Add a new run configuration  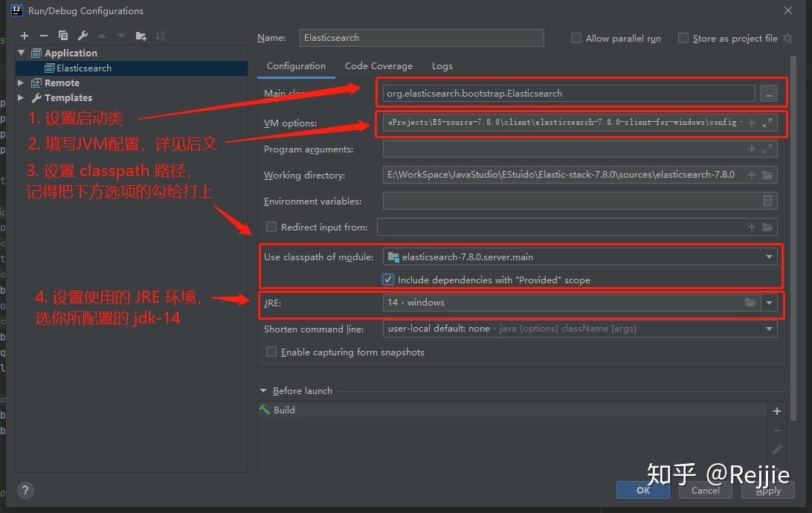coord(25,36)
